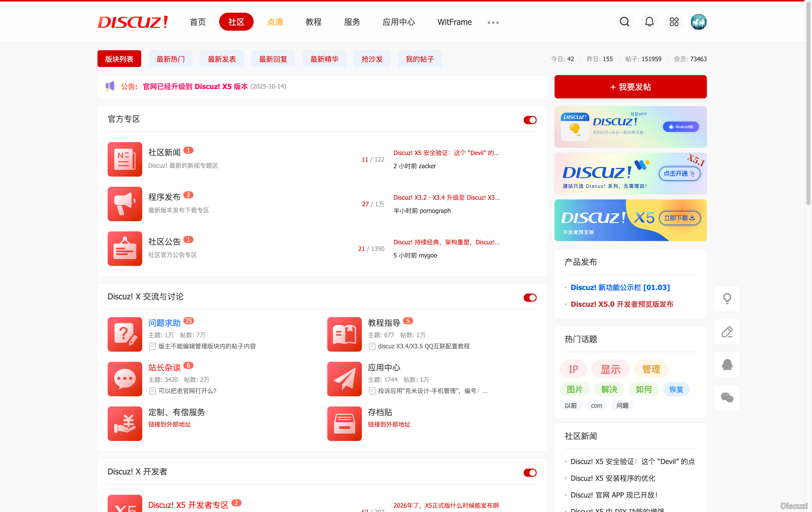Viewport: 812px width, 512px height.
Task: Open the 问题求助 forum question-mark icon
Action: tap(125, 334)
